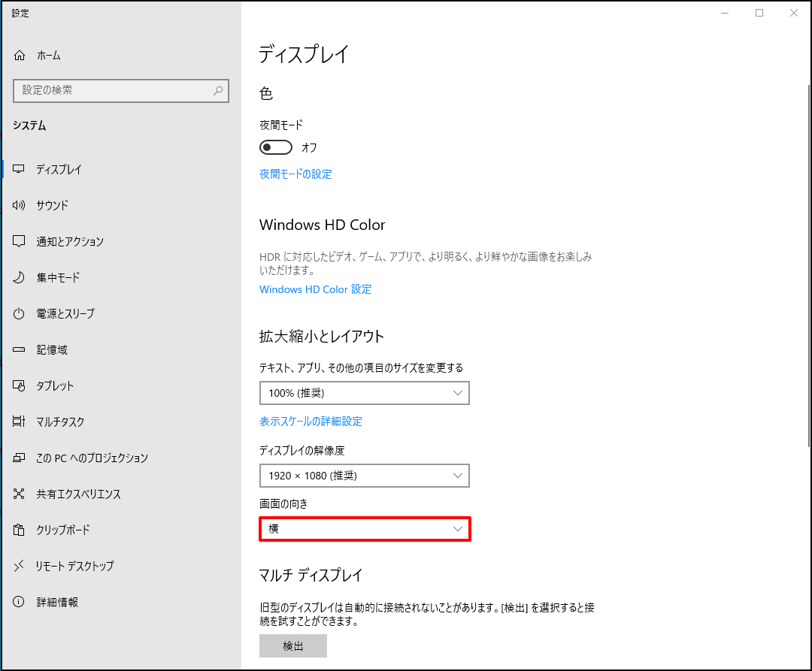Select the 共有エクスペリエンス shared experiences icon
The width and height of the screenshot is (812, 671).
[x=19, y=494]
